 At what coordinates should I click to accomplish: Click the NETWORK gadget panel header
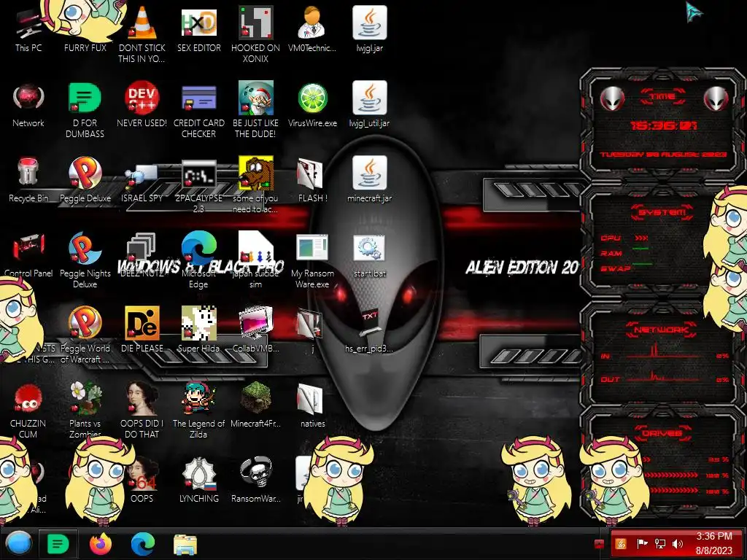point(661,330)
